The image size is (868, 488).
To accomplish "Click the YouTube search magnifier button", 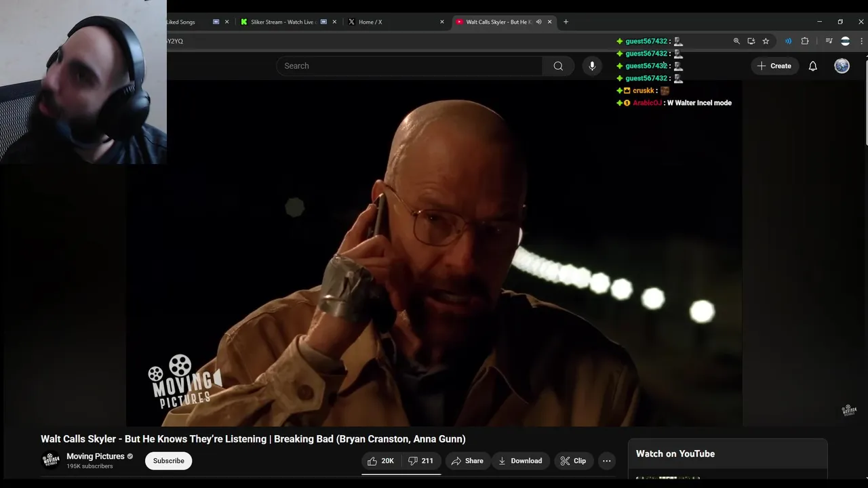I will pos(558,66).
